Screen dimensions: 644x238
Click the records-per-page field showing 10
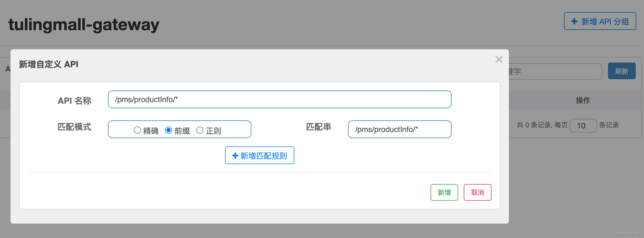[583, 126]
